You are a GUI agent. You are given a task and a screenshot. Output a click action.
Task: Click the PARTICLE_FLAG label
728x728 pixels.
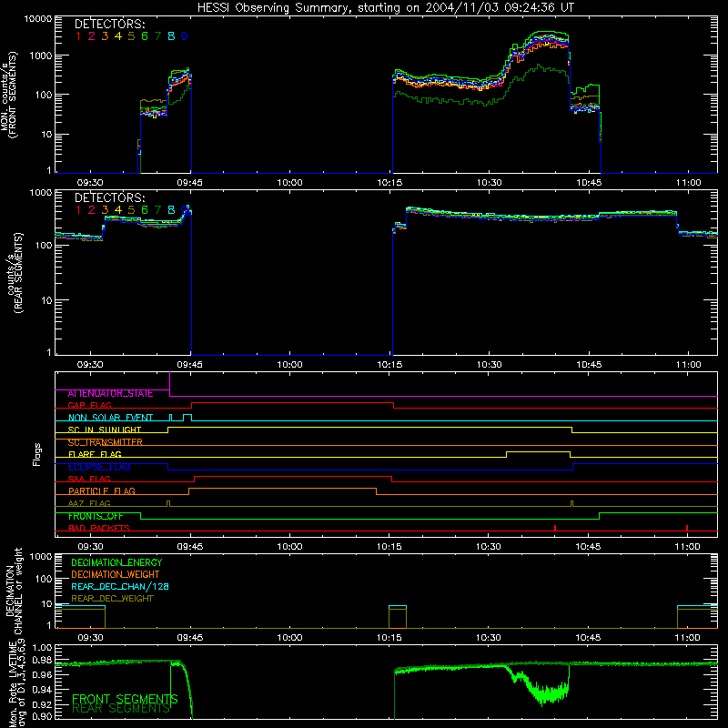[102, 490]
